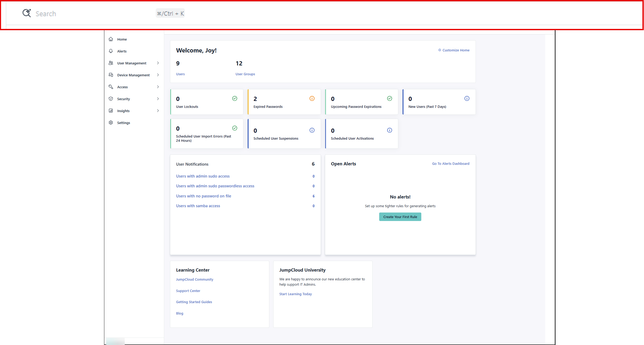This screenshot has width=644, height=345.
Task: Click the AI search magnifier icon
Action: (x=26, y=13)
